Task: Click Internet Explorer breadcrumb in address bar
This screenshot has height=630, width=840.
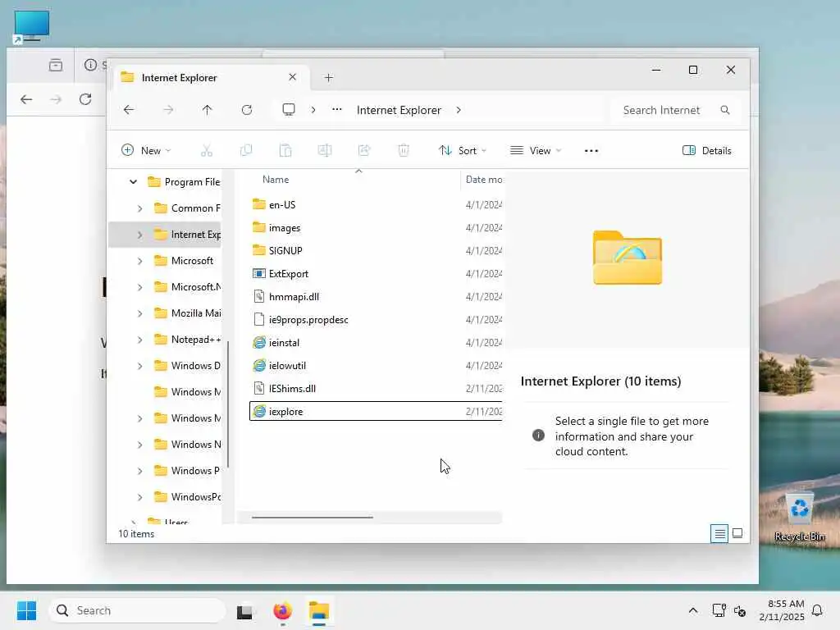Action: [399, 110]
